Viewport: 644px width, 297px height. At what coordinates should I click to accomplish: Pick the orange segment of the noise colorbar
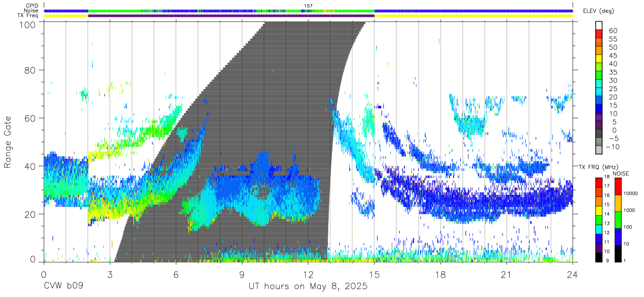point(618,203)
